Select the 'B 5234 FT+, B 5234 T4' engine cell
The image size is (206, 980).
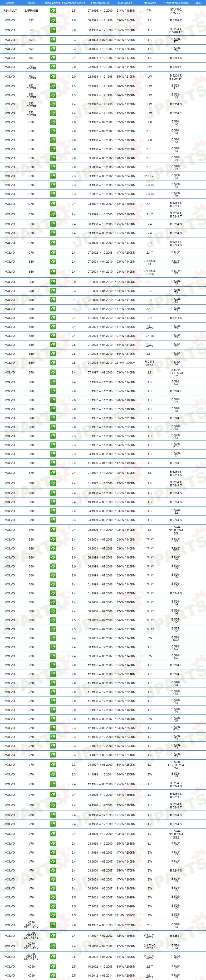(x=176, y=765)
